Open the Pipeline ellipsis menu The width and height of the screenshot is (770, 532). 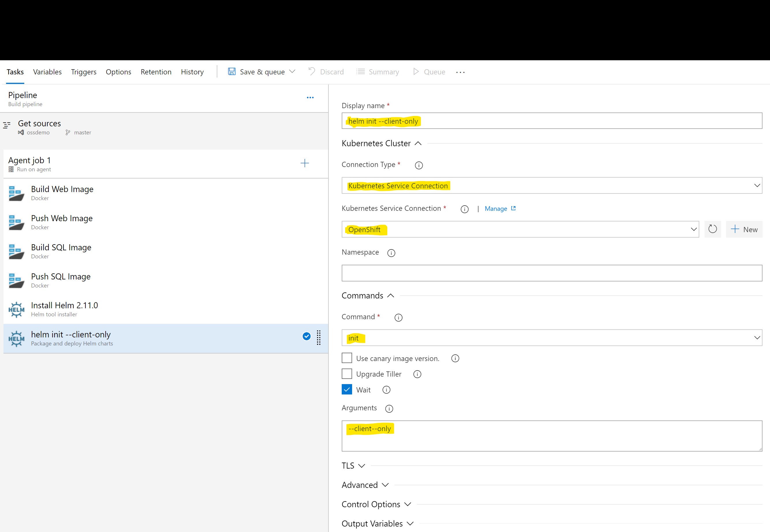click(310, 98)
